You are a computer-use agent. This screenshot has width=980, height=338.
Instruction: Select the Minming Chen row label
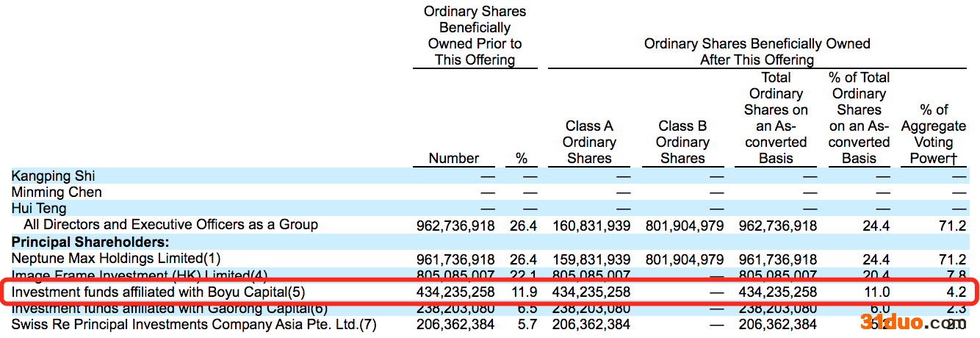(57, 193)
